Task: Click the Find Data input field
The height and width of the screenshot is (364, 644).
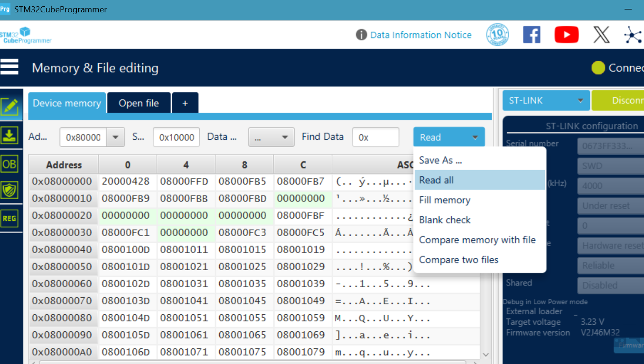Action: 375,137
